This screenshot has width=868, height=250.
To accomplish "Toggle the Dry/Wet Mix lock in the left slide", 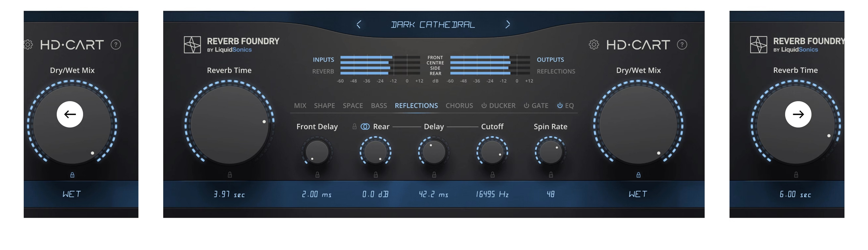I will (x=72, y=175).
